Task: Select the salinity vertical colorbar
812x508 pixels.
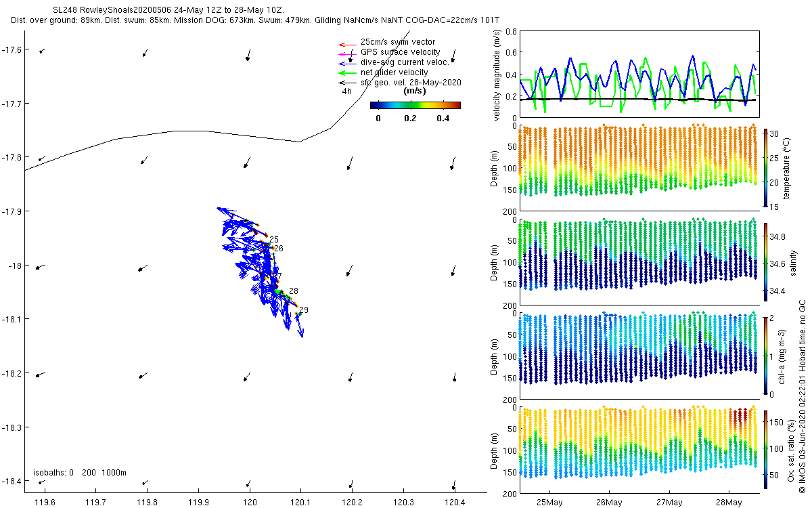Action: [765, 263]
